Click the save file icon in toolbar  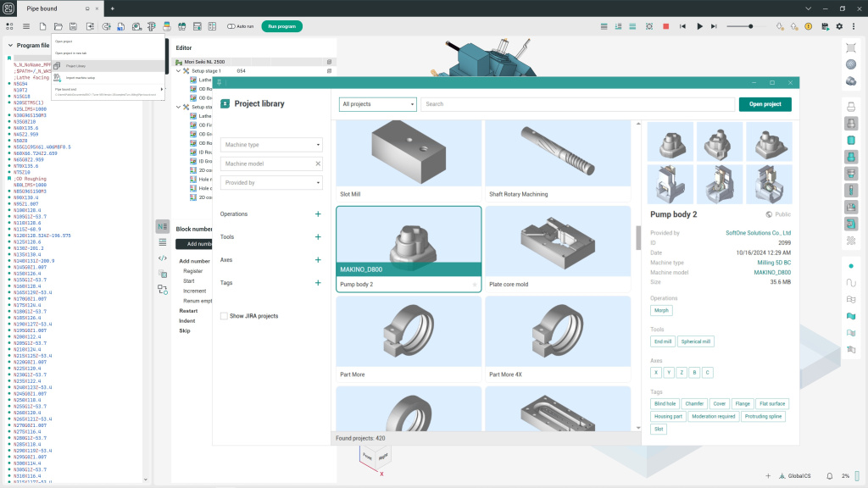tap(74, 26)
